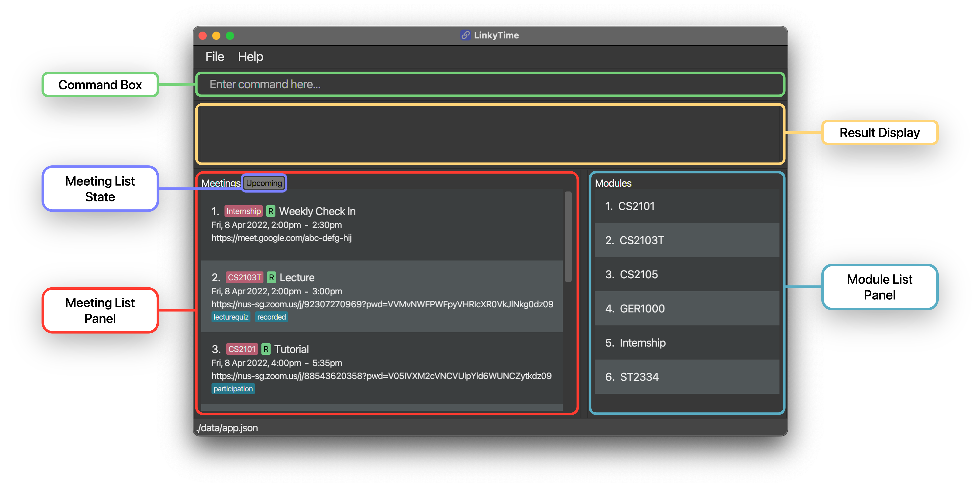Select module 5. Internship

coord(687,343)
